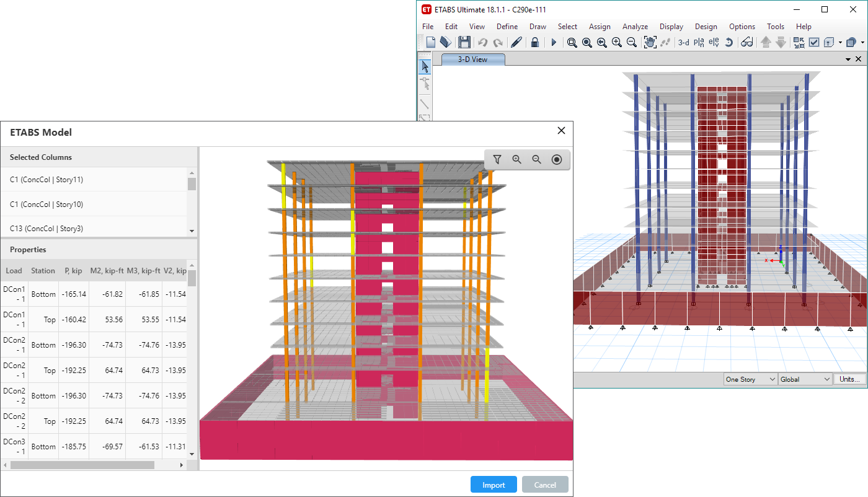The height and width of the screenshot is (497, 868).
Task: Open the Analyze menu
Action: [635, 27]
